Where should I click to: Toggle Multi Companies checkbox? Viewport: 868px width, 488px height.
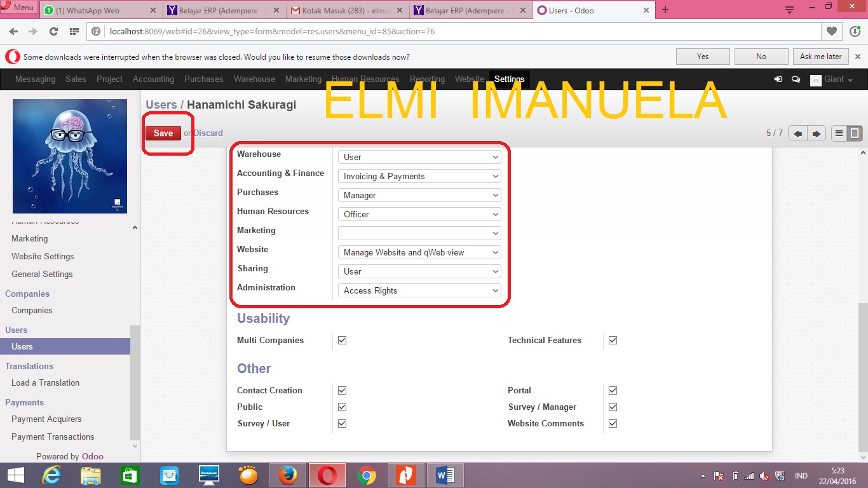click(342, 341)
